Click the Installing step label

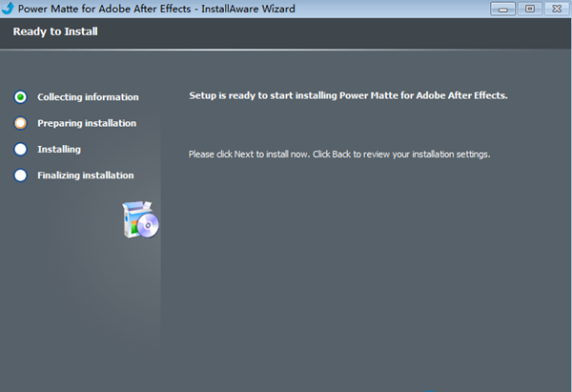[59, 150]
